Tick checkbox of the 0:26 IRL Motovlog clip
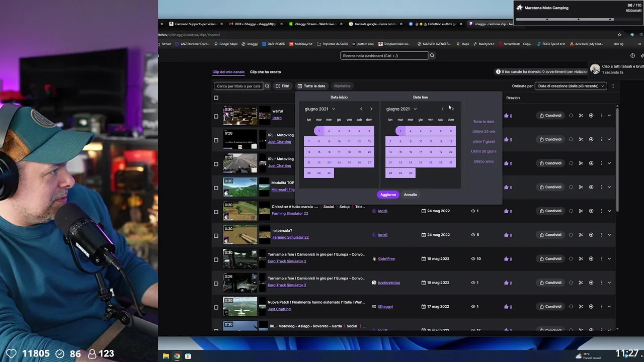The height and width of the screenshot is (362, 644). (216, 140)
